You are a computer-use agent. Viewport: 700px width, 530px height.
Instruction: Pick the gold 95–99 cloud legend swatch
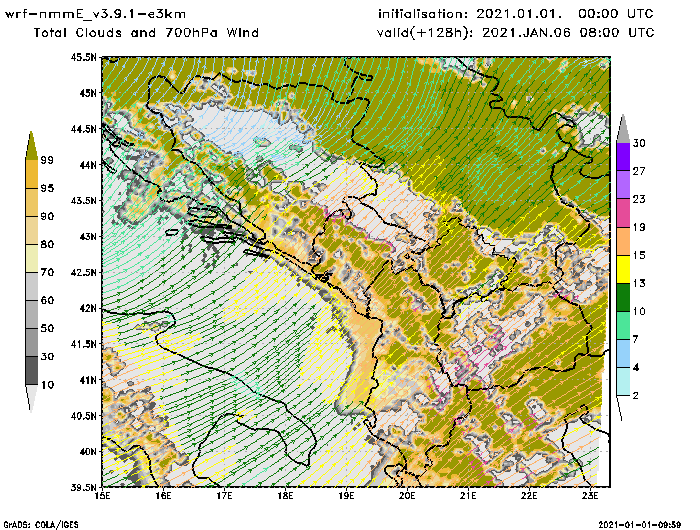point(32,174)
